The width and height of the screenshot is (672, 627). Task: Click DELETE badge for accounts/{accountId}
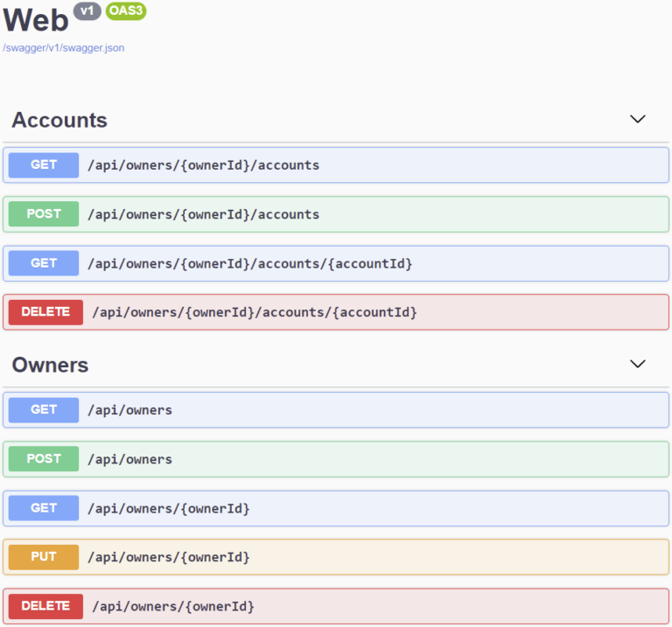click(x=45, y=312)
